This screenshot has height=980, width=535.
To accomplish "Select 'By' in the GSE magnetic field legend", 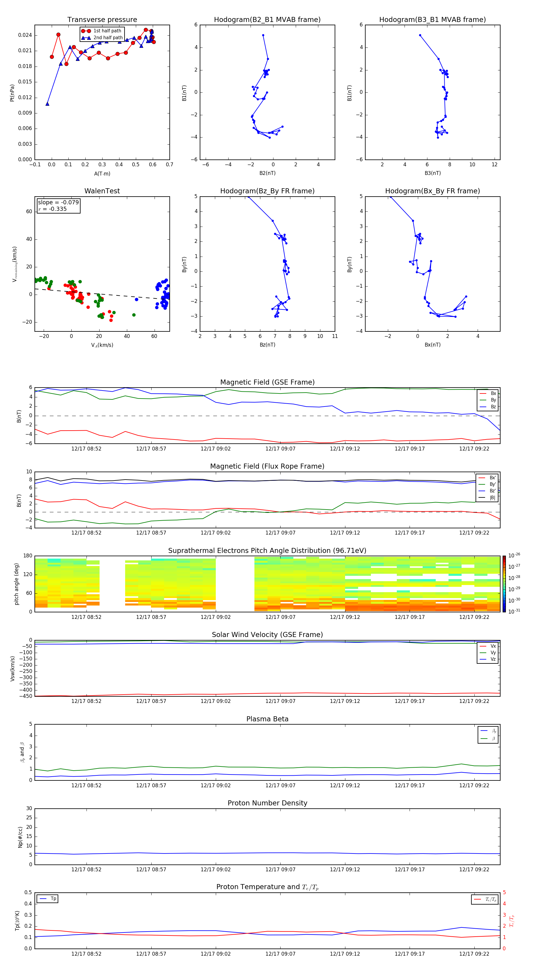I will [x=488, y=400].
